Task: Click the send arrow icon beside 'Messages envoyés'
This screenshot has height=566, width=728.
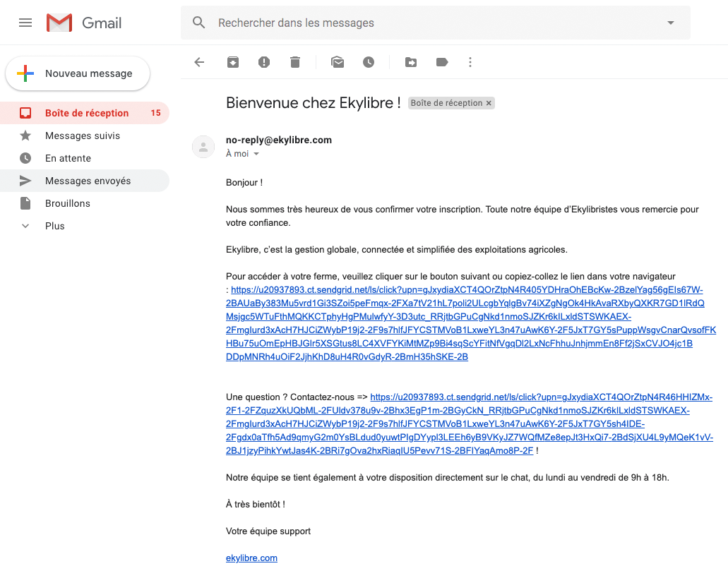Action: [25, 181]
